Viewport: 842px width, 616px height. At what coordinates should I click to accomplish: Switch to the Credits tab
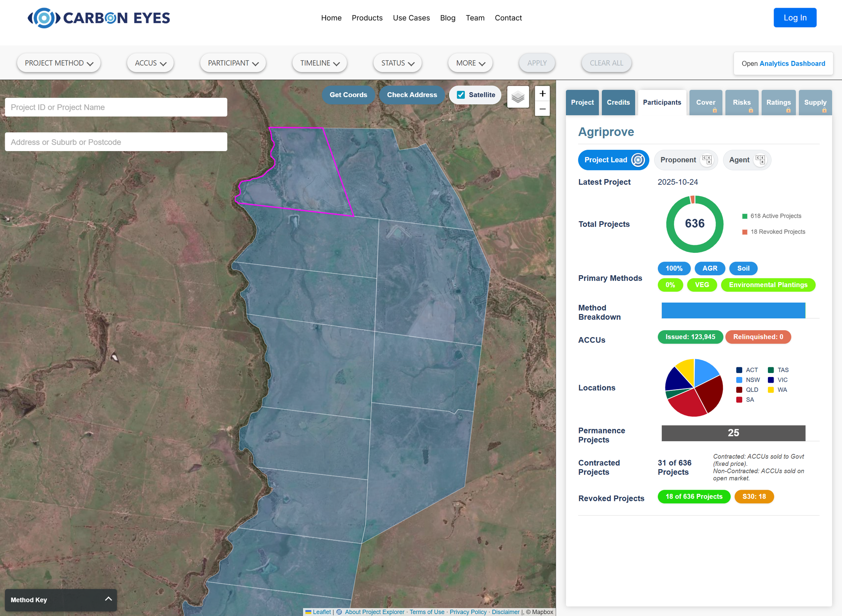(618, 103)
